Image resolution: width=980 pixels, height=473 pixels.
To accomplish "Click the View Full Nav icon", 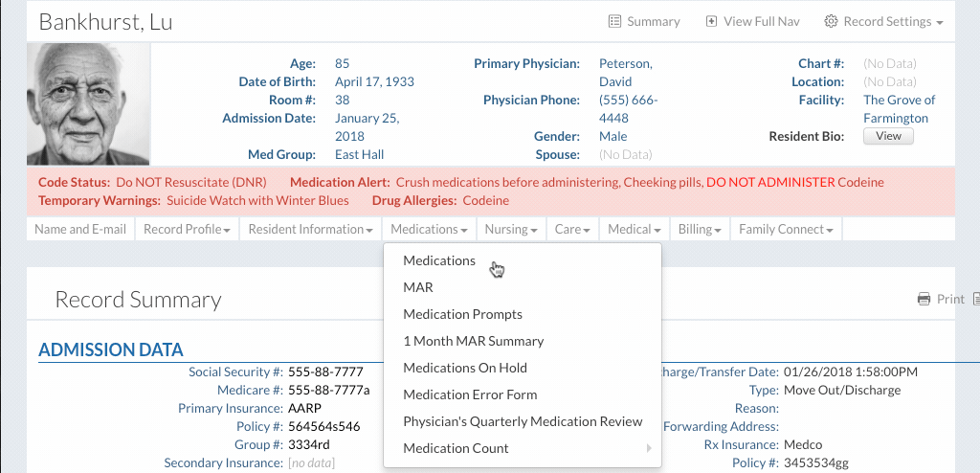I will coord(711,21).
